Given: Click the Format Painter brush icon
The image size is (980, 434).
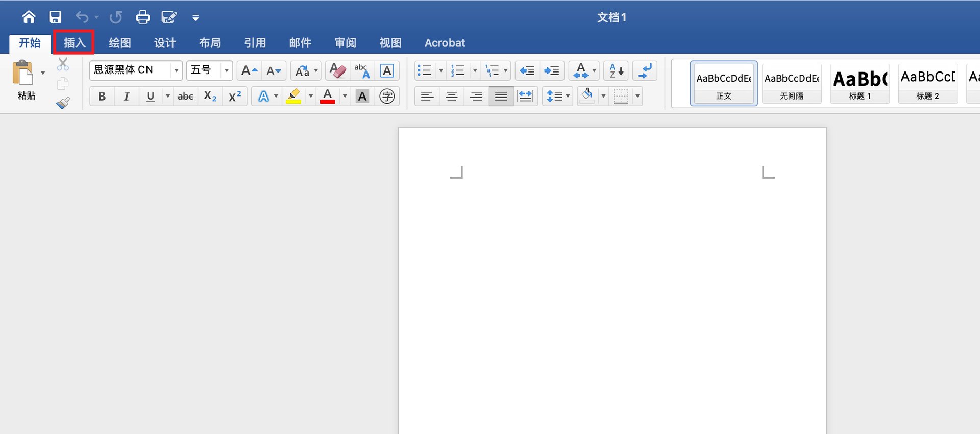Looking at the screenshot, I should point(63,103).
